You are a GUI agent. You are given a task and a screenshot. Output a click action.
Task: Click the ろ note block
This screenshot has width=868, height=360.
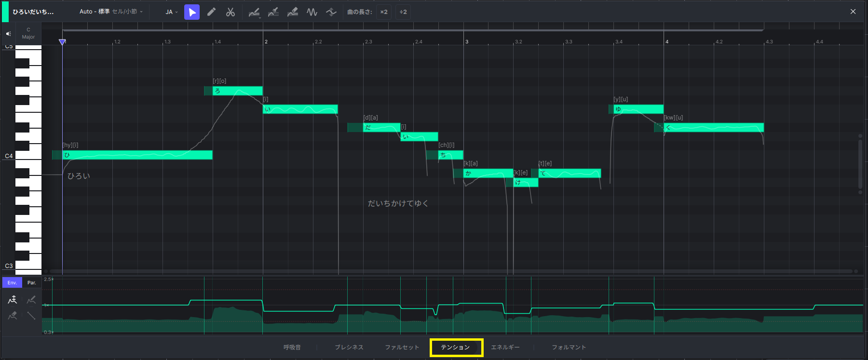[x=237, y=91]
